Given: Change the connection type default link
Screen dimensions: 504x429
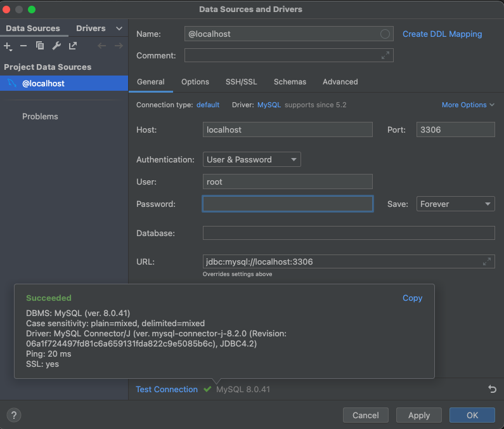Looking at the screenshot, I should (208, 105).
